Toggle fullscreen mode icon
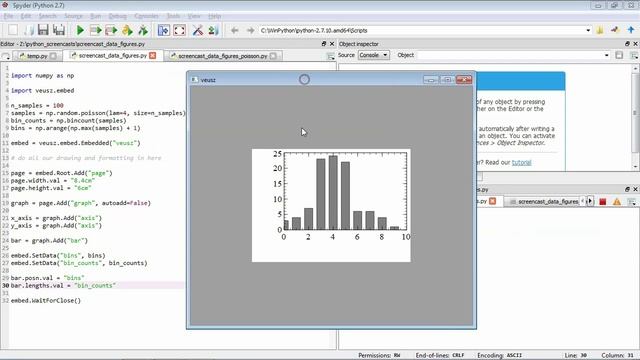The width and height of the screenshot is (640, 360). (x=180, y=30)
